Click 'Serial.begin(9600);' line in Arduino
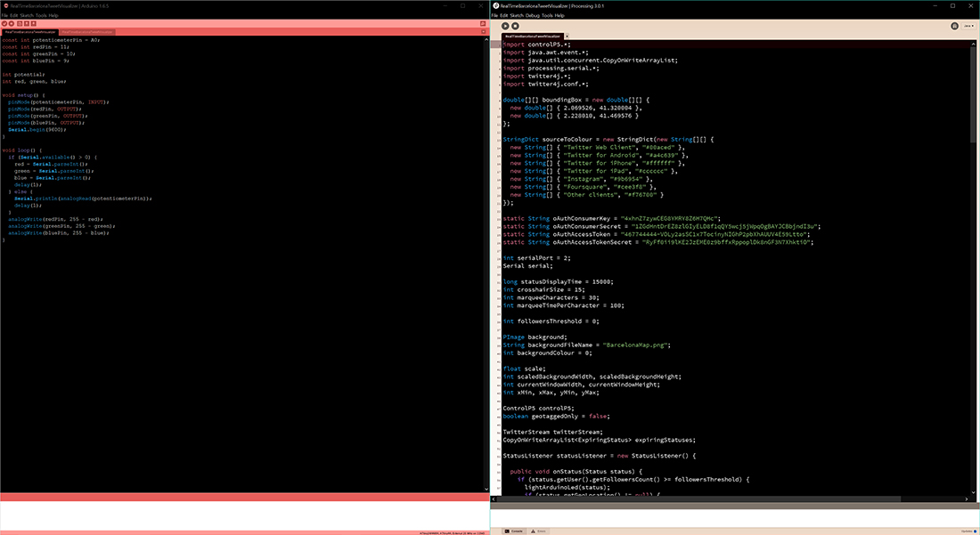Screen dimensions: 980x535 tap(37, 130)
